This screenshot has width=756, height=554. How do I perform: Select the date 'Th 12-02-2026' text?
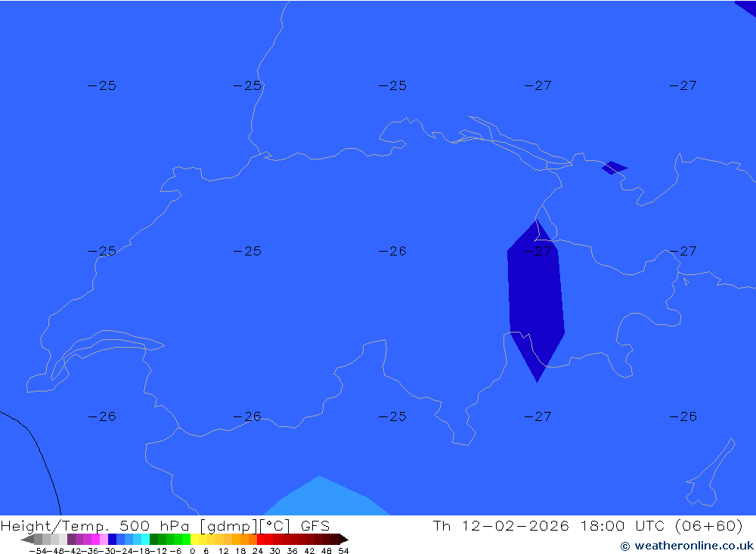click(x=500, y=525)
